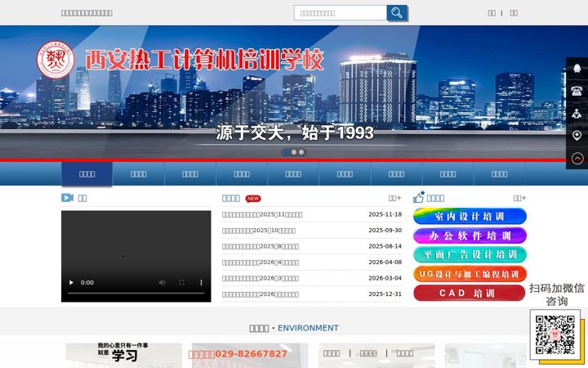Toggle fullscreen on the video player
Image resolution: width=588 pixels, height=368 pixels.
click(181, 282)
